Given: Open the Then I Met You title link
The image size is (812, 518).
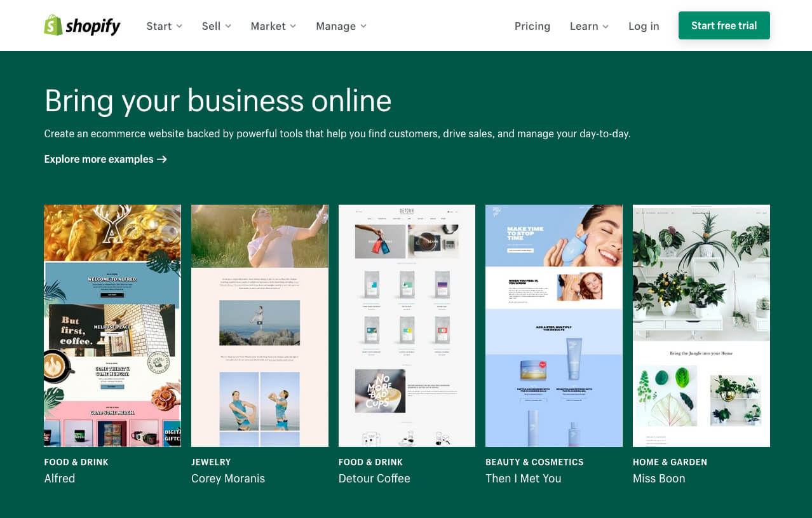Looking at the screenshot, I should (524, 479).
